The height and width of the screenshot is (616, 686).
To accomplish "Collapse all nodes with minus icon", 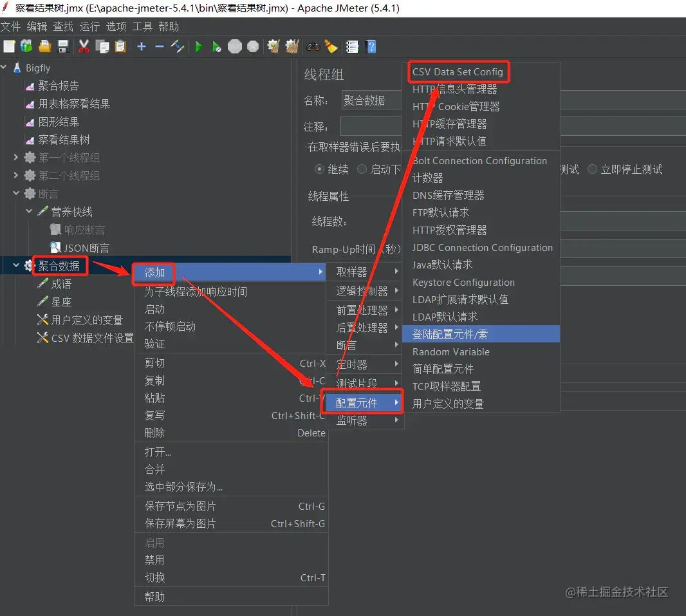I will [x=159, y=46].
